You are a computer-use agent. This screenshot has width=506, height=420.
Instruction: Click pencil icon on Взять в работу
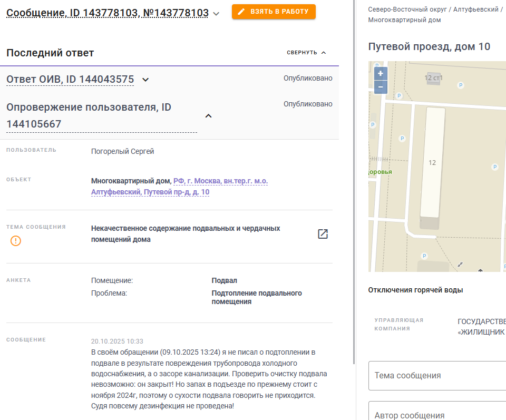pos(241,12)
